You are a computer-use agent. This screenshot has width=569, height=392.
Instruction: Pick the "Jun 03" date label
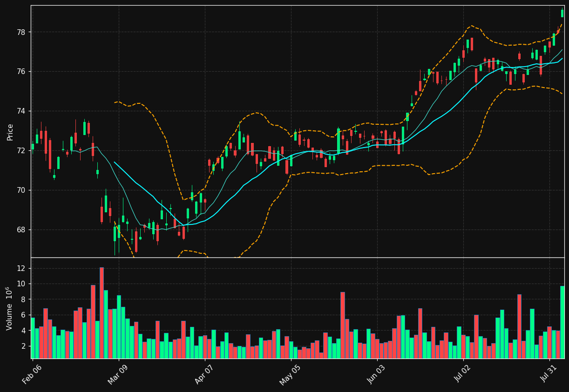coord(376,374)
